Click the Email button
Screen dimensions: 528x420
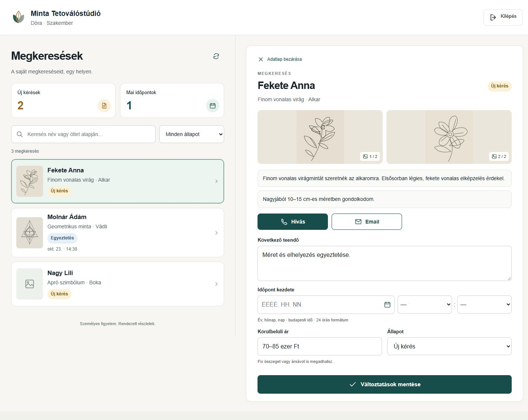click(x=367, y=222)
